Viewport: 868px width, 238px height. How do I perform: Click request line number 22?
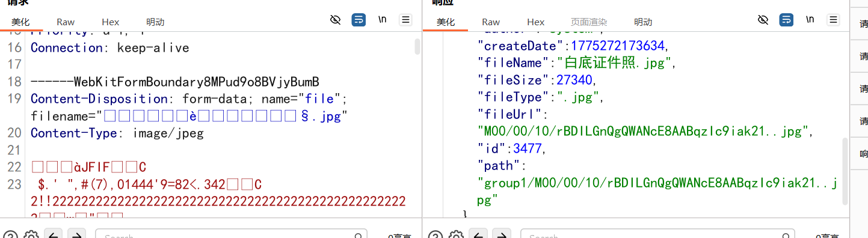pos(15,167)
